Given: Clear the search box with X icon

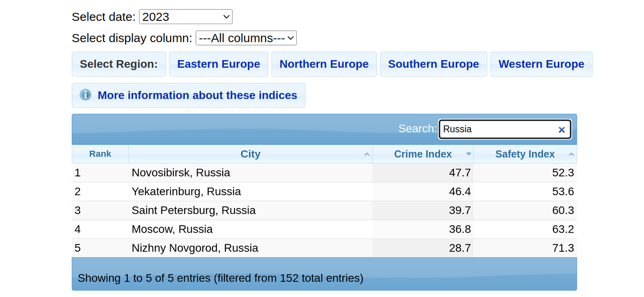Looking at the screenshot, I should click(561, 130).
